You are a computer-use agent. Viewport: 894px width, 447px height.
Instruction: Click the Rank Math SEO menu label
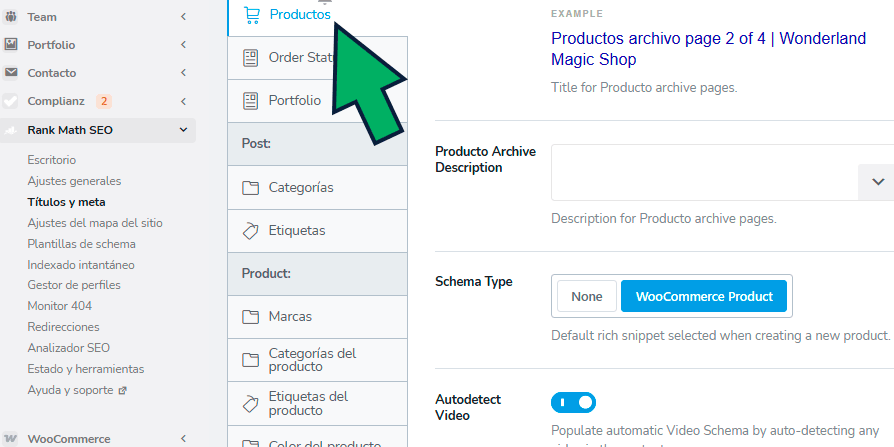coord(70,131)
